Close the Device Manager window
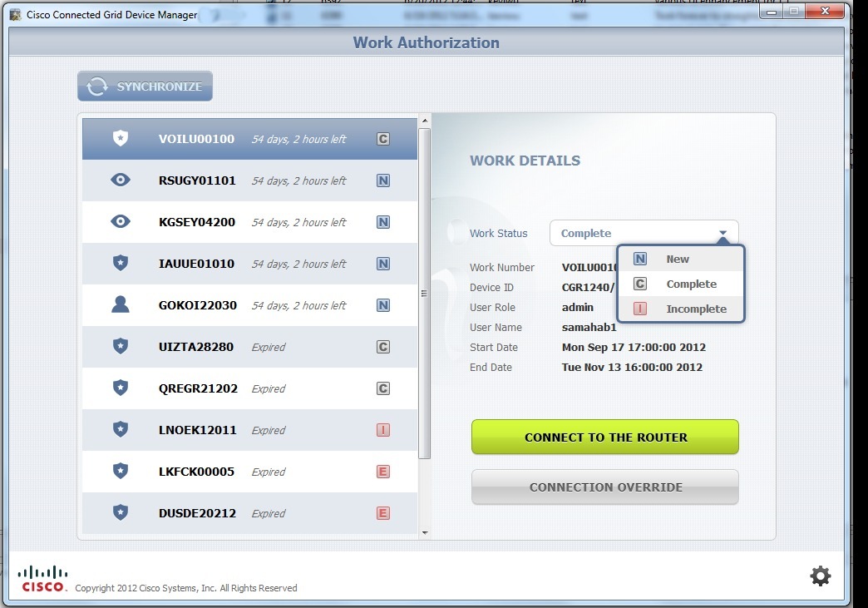The width and height of the screenshot is (868, 608). [x=825, y=11]
